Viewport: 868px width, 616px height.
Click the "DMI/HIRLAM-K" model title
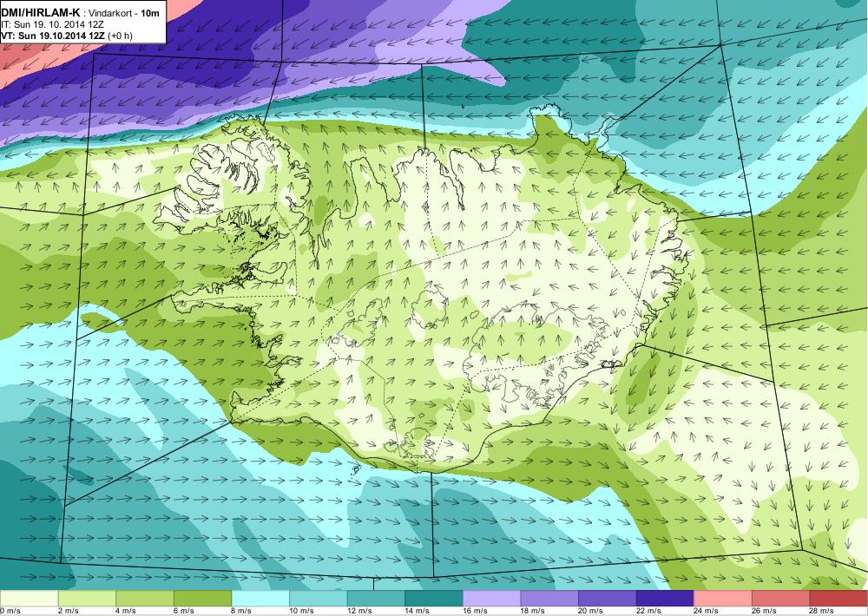point(41,13)
